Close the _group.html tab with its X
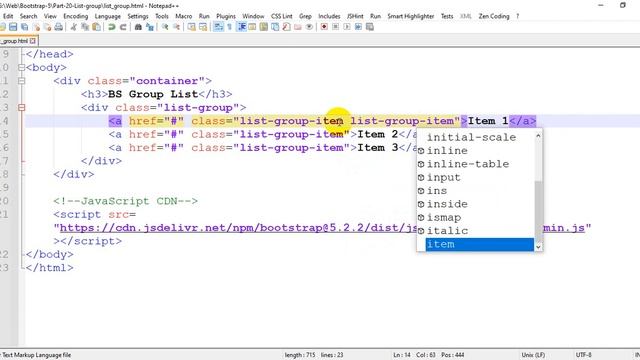Image resolution: width=640 pixels, height=360 pixels. (33, 41)
